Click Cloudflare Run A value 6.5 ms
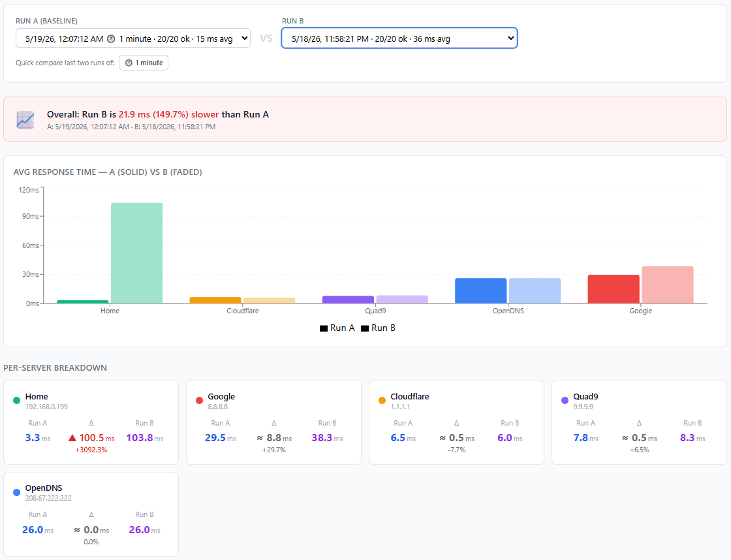The width and height of the screenshot is (731, 560). (x=403, y=438)
